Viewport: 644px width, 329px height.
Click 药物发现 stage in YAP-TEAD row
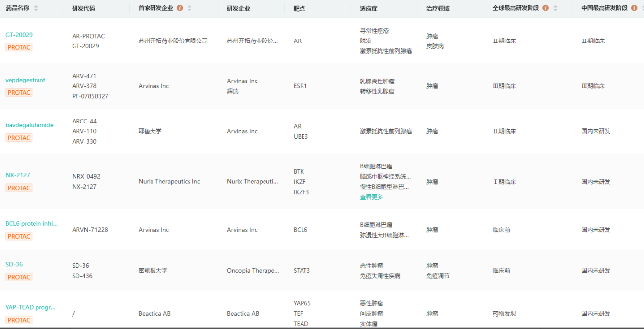point(504,314)
